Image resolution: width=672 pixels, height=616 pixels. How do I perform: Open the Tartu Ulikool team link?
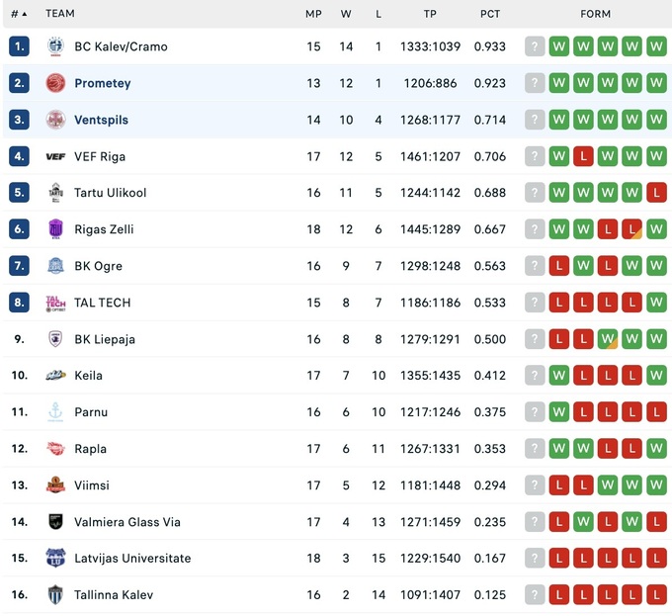(110, 193)
